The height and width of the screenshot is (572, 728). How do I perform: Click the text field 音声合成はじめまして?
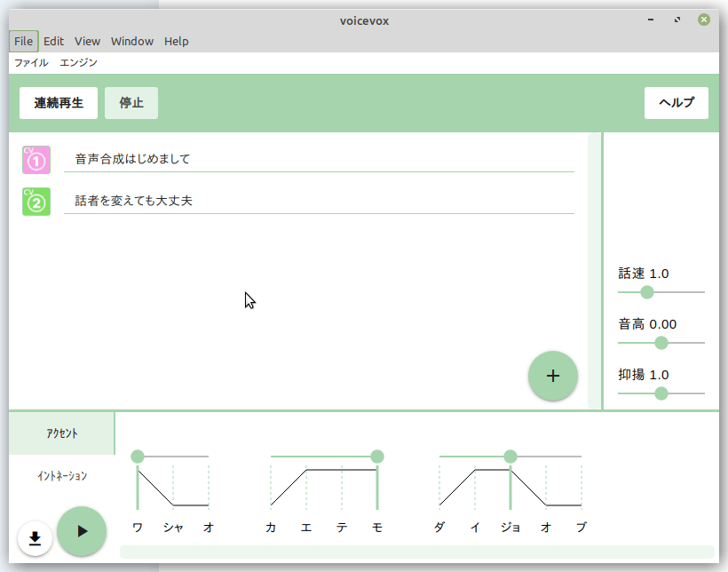click(319, 159)
